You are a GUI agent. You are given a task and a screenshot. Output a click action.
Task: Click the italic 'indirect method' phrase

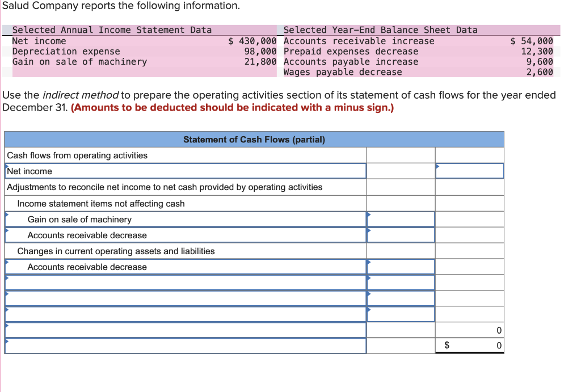tap(81, 95)
